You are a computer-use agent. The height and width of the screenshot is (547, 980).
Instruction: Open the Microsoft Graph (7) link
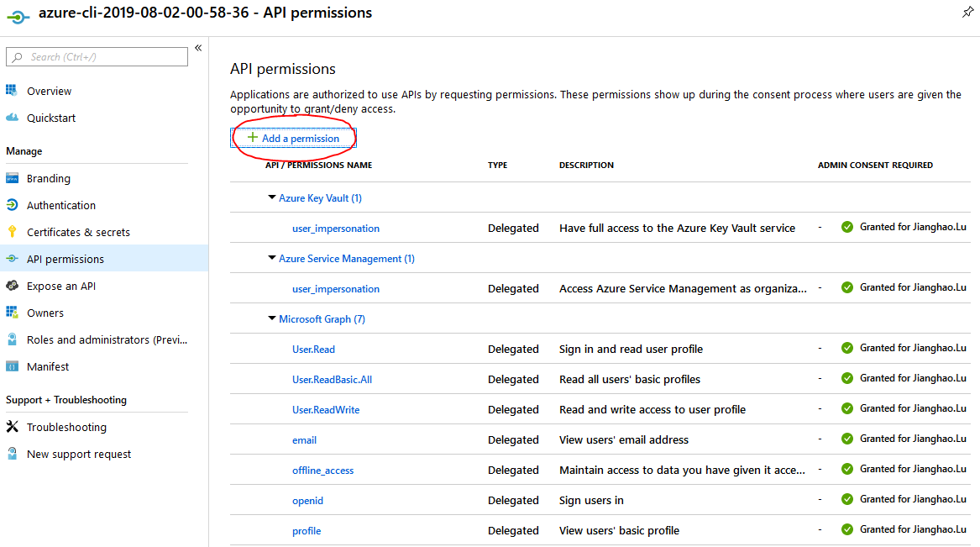322,319
